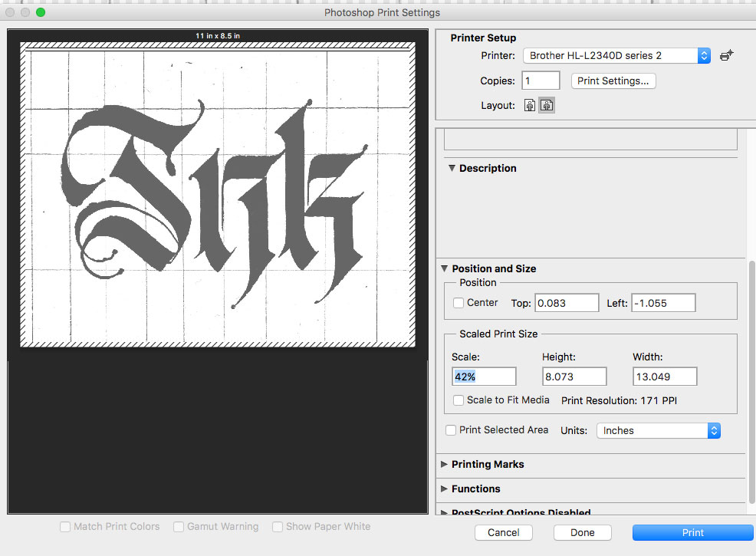Viewport: 756px width, 556px height.
Task: Expand PostScript Options Disabled section
Action: [444, 512]
